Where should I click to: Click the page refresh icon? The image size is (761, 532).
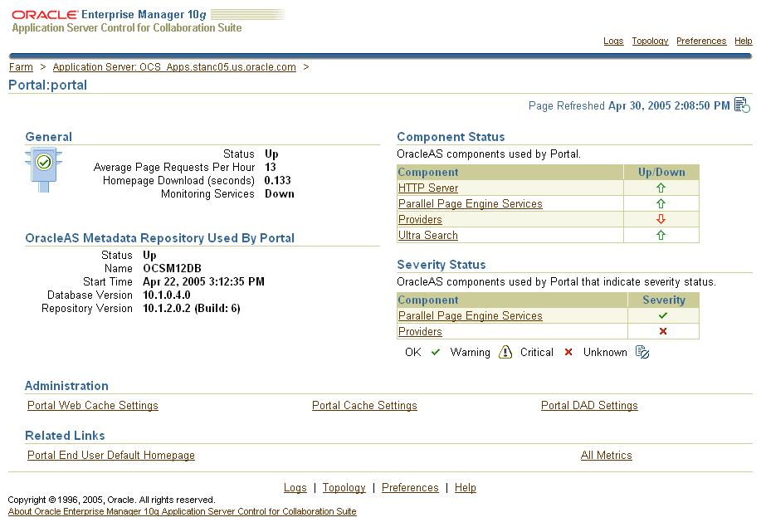point(742,105)
